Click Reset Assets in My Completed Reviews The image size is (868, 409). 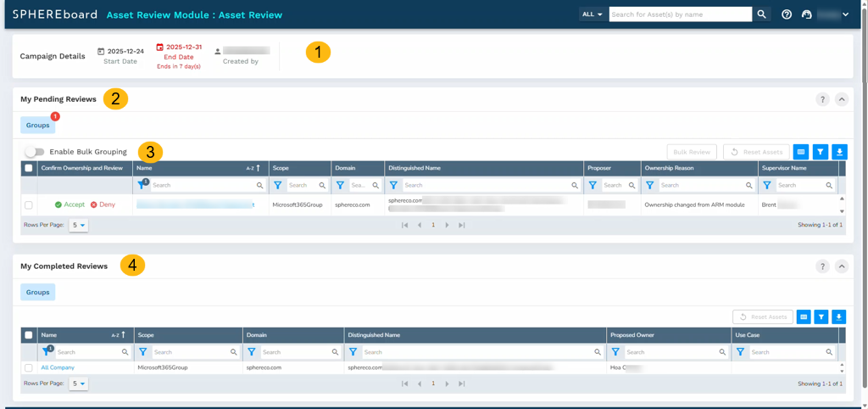click(763, 317)
